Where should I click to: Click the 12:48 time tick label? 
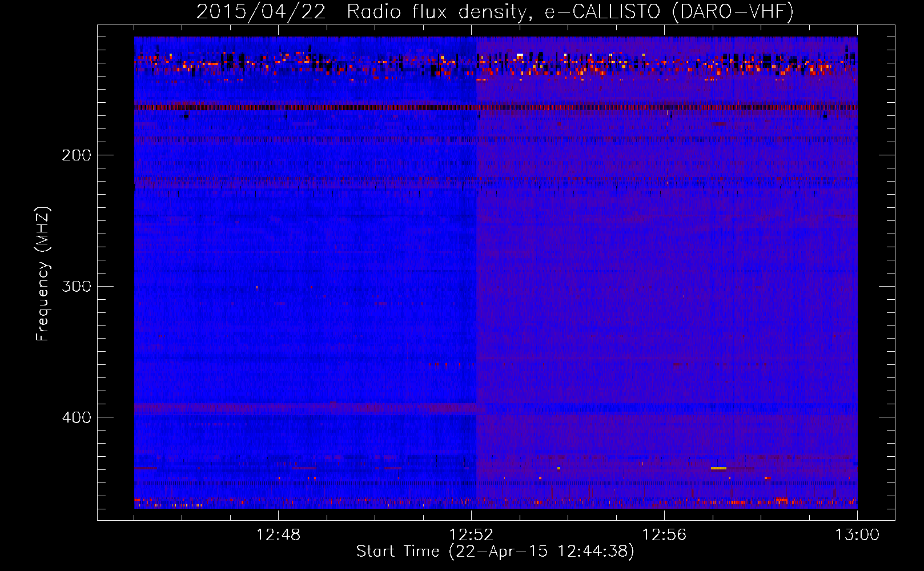point(278,535)
